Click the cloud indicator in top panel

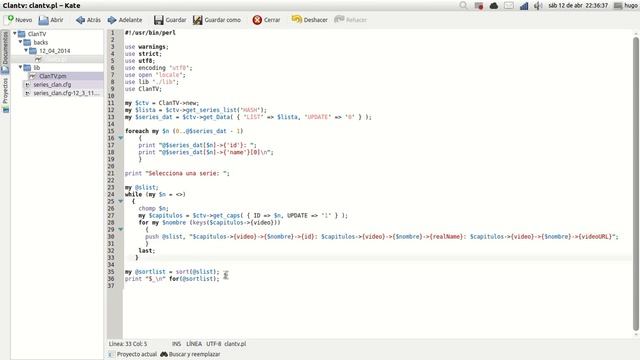[x=493, y=6]
